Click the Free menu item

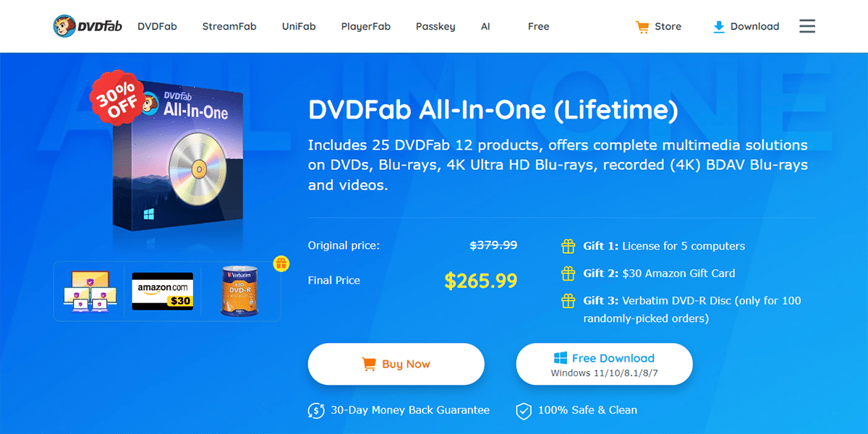539,26
